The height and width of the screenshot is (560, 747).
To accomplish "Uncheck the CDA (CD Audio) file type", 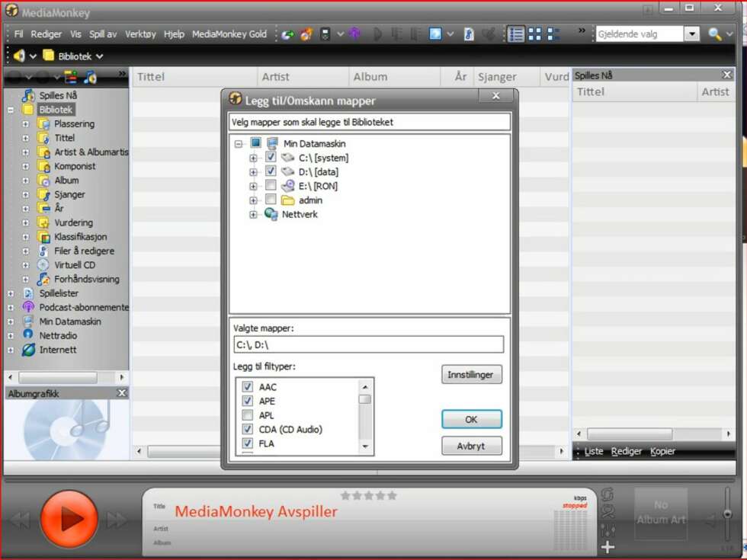I will click(x=247, y=429).
